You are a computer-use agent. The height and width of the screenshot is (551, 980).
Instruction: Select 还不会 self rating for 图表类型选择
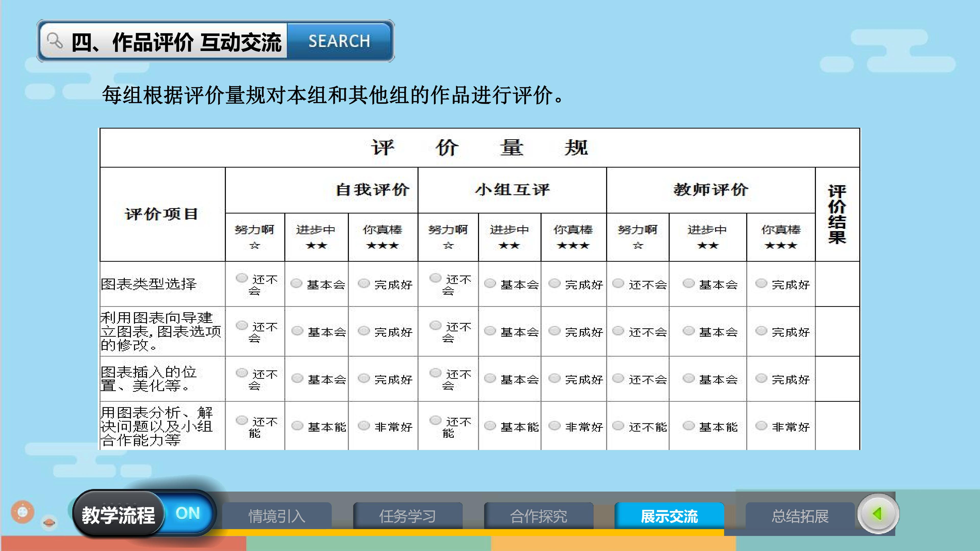click(x=242, y=278)
